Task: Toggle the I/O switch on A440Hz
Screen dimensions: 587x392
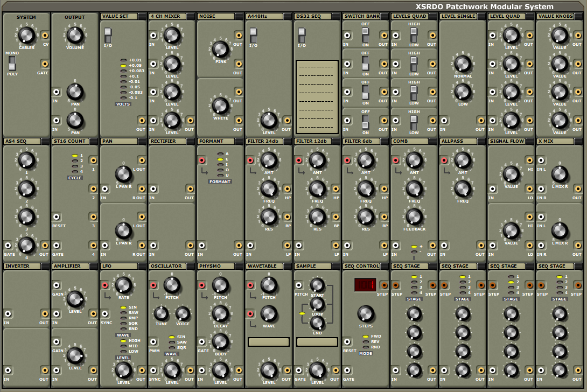Action: [x=254, y=36]
